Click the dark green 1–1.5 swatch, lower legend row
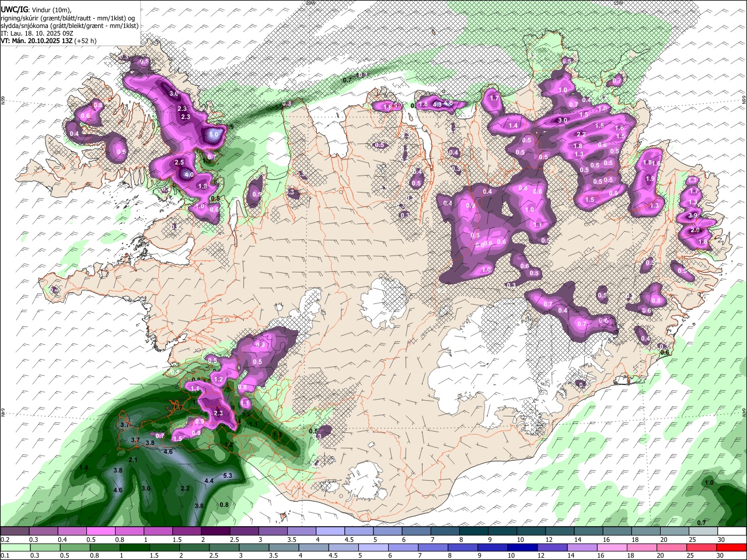 (134, 547)
